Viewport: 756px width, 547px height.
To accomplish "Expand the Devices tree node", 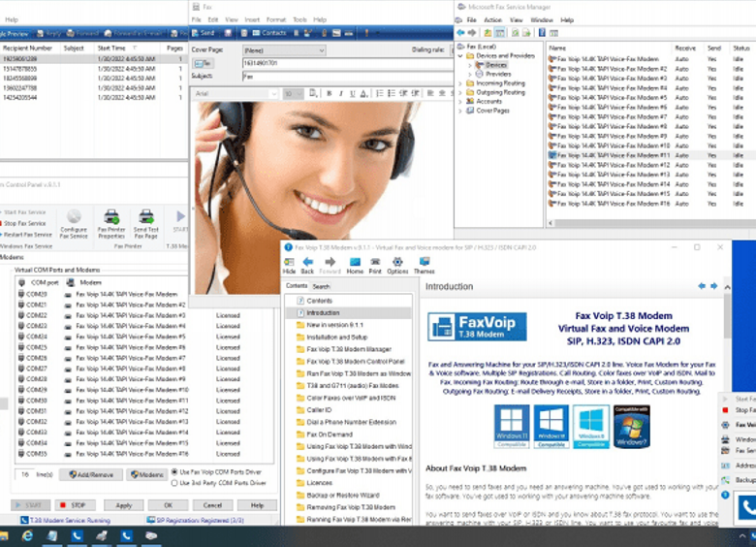I will tap(470, 65).
